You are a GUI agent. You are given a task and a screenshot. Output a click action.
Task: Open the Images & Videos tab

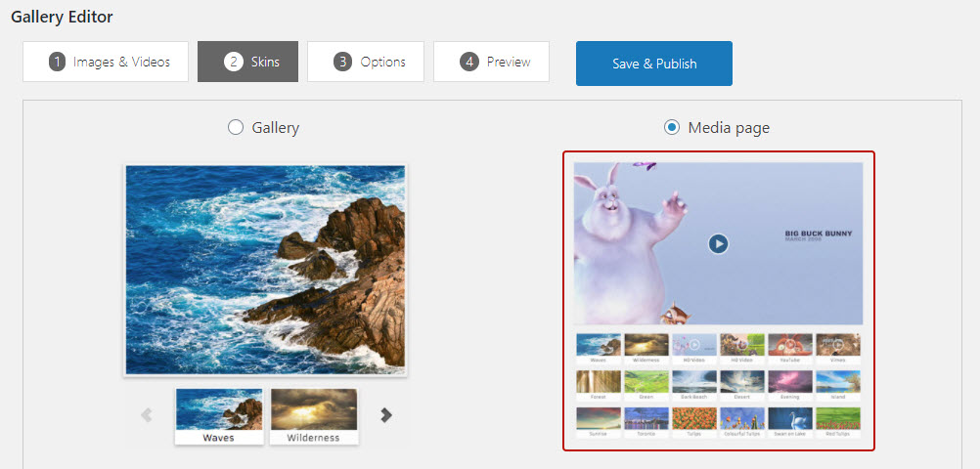pyautogui.click(x=106, y=62)
